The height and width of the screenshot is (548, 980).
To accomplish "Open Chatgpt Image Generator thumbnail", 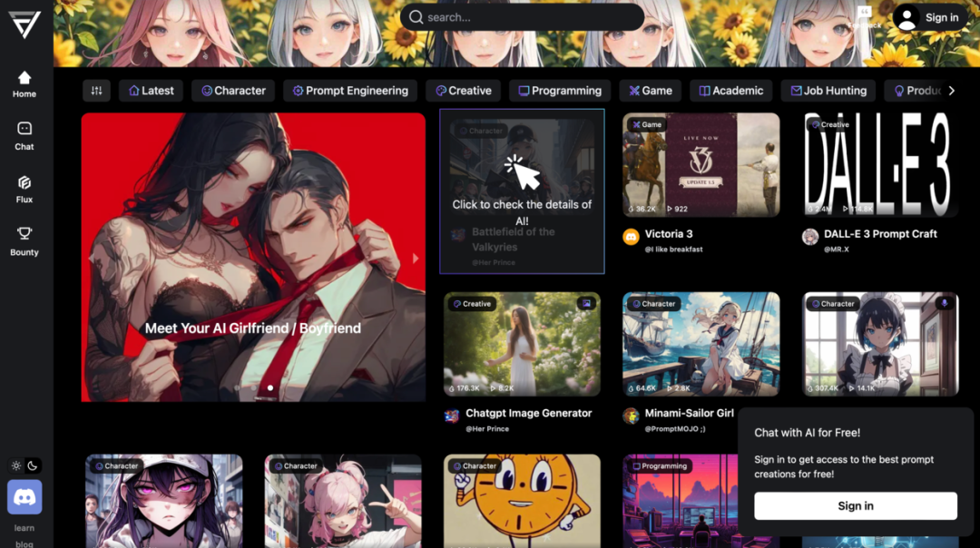I will [522, 344].
